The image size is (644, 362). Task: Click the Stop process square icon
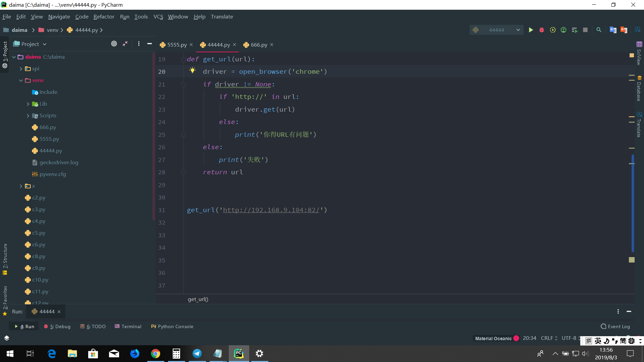[x=585, y=30]
